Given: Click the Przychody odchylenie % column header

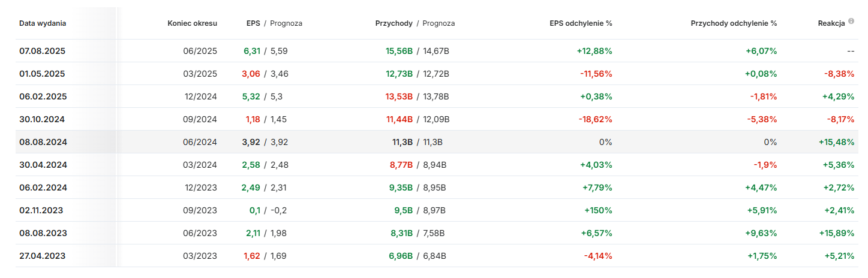Looking at the screenshot, I should coord(734,23).
